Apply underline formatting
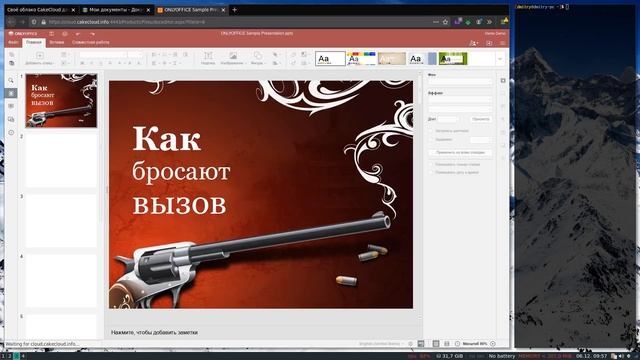The width and height of the screenshot is (640, 360). tap(101, 63)
